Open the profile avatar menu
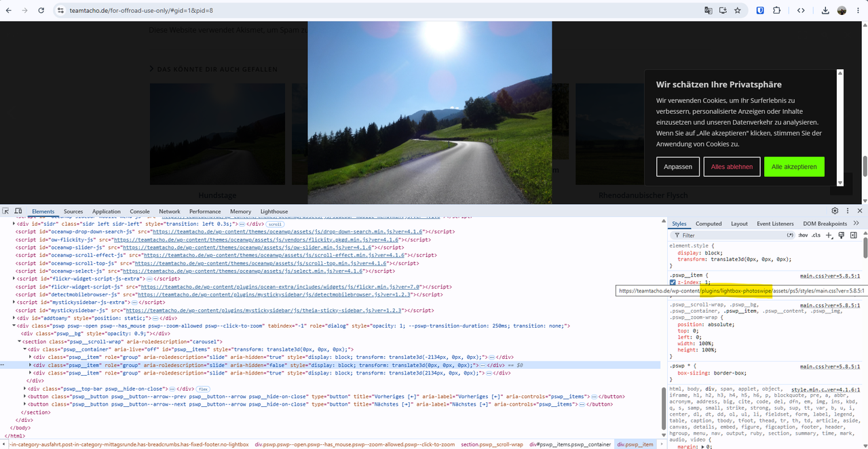Screen dimensions: 868x449 [x=842, y=11]
